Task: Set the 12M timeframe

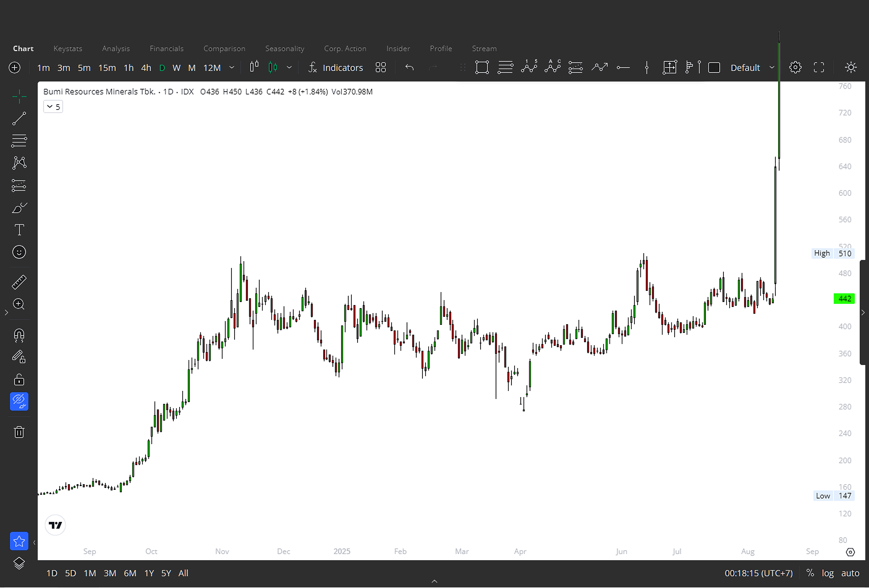Action: point(212,68)
